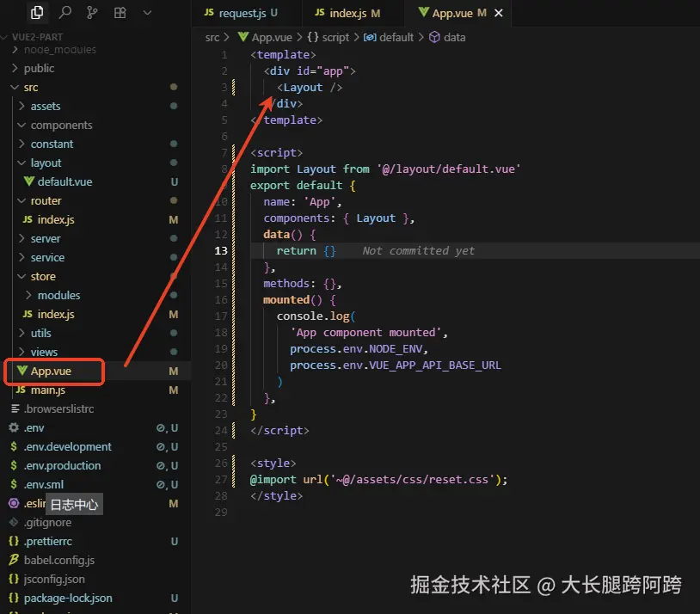
Task: Open the Source Control view icon
Action: pos(92,13)
